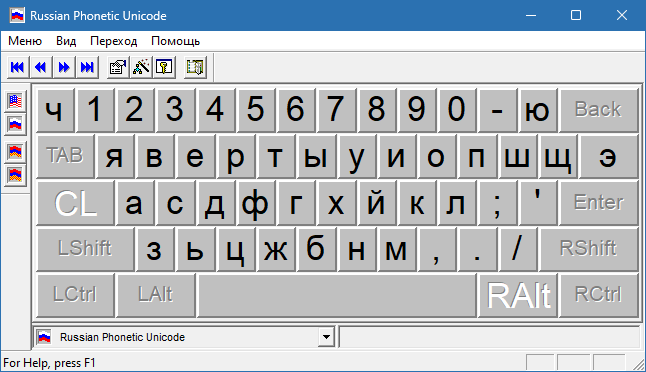Click the ф key
646x372 pixels.
[256, 203]
